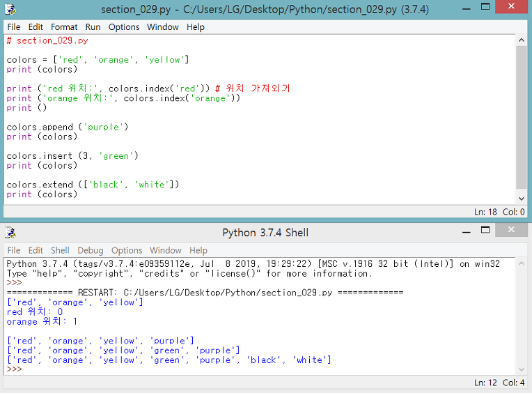Open the Edit menu in the Shell window
Screen dimensions: 532x393
[36, 250]
